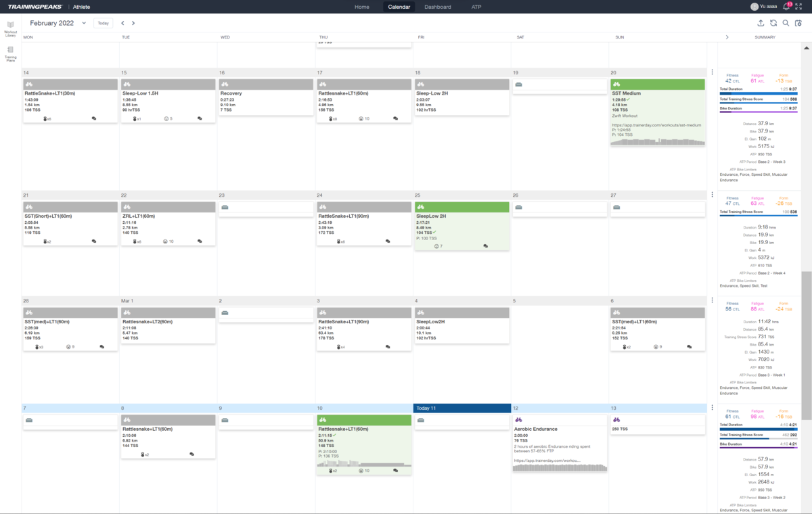Open the week options menu for February 28 week

click(x=712, y=300)
